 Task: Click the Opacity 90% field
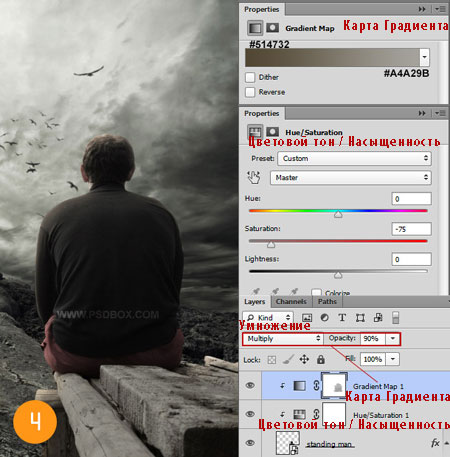tap(373, 339)
